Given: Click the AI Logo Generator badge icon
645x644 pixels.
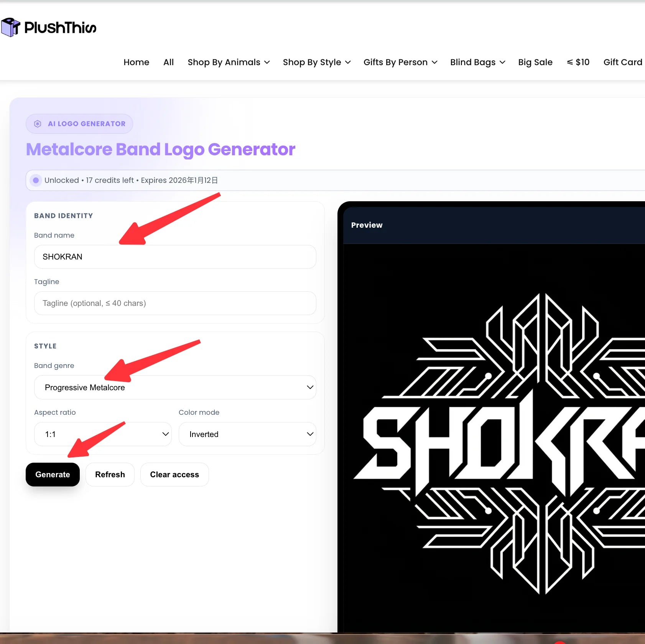Looking at the screenshot, I should (38, 124).
